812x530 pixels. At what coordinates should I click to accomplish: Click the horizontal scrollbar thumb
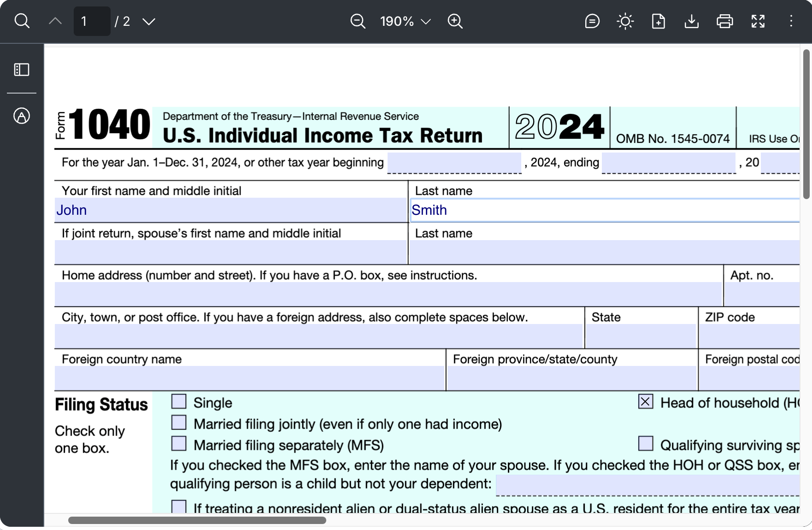(x=197, y=520)
